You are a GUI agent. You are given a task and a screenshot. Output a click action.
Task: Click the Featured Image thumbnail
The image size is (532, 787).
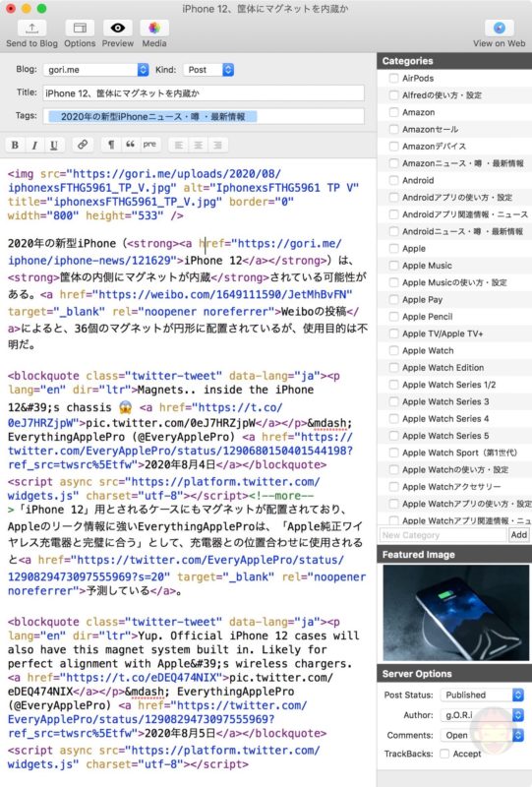pyautogui.click(x=455, y=612)
